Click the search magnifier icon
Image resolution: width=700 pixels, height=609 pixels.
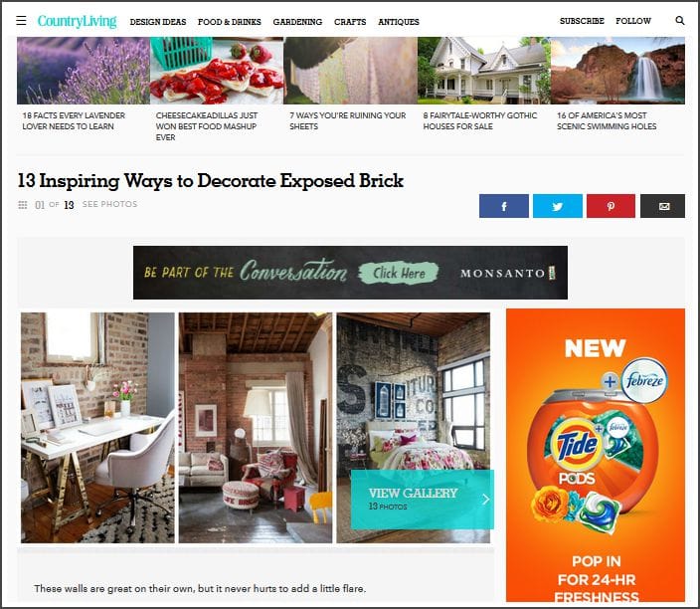[x=679, y=21]
